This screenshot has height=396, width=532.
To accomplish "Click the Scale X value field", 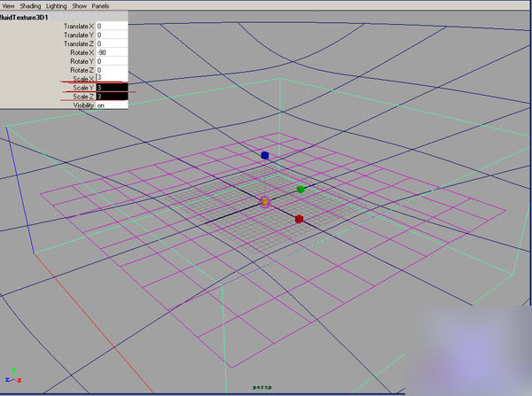I will [112, 78].
